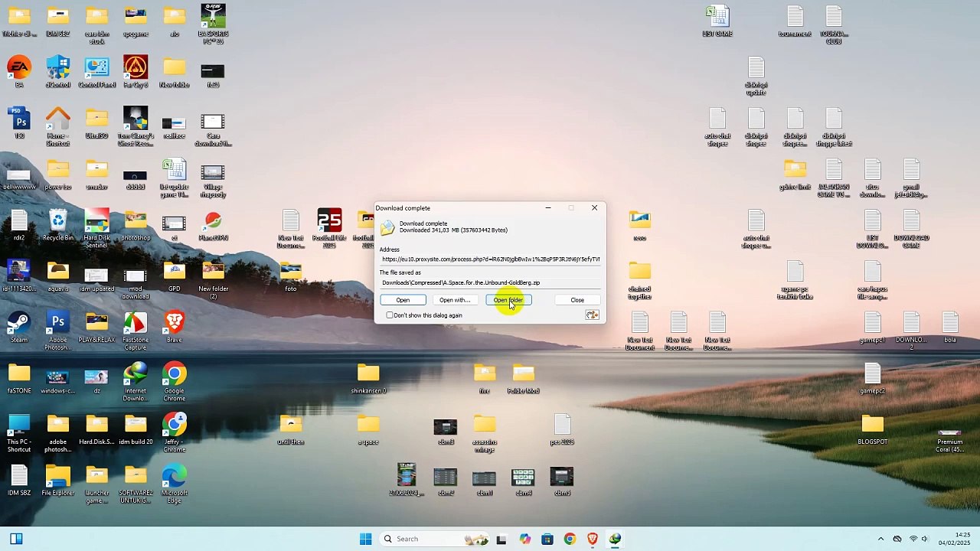Screen dimensions: 980x551
Task: Select the EA SPORTS FC 25 shortcut
Action: click(213, 24)
